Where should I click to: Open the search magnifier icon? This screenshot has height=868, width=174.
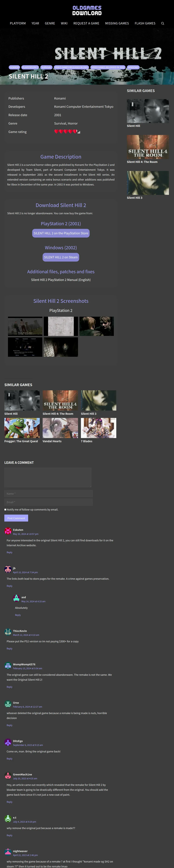(163, 24)
